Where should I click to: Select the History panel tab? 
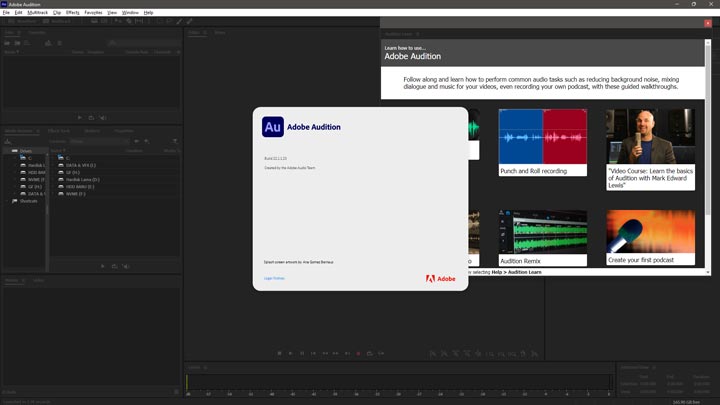[11, 280]
